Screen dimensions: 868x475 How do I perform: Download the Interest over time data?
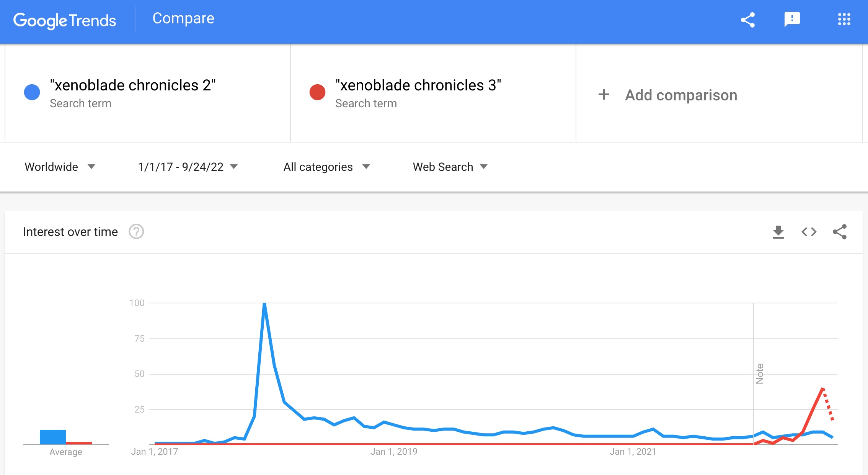click(x=778, y=232)
